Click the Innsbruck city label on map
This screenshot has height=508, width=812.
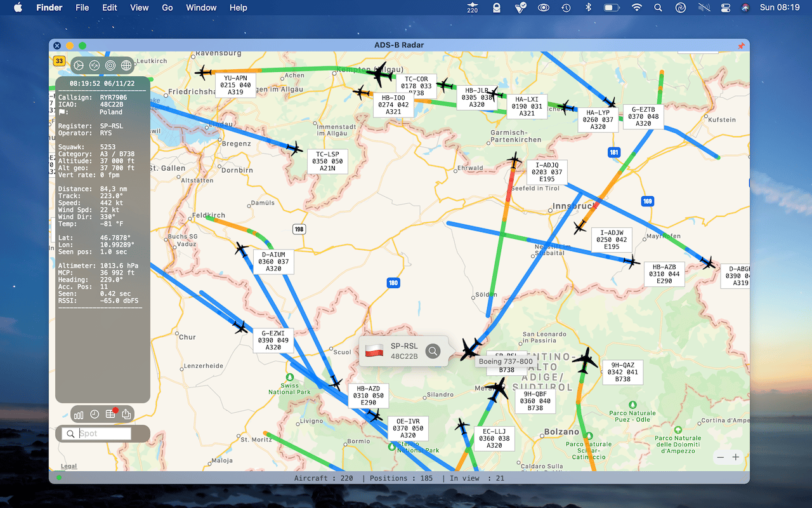(574, 206)
